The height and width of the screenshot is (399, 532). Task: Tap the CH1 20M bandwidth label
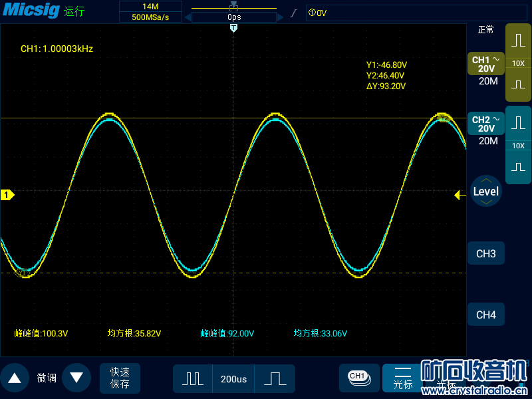coord(488,81)
